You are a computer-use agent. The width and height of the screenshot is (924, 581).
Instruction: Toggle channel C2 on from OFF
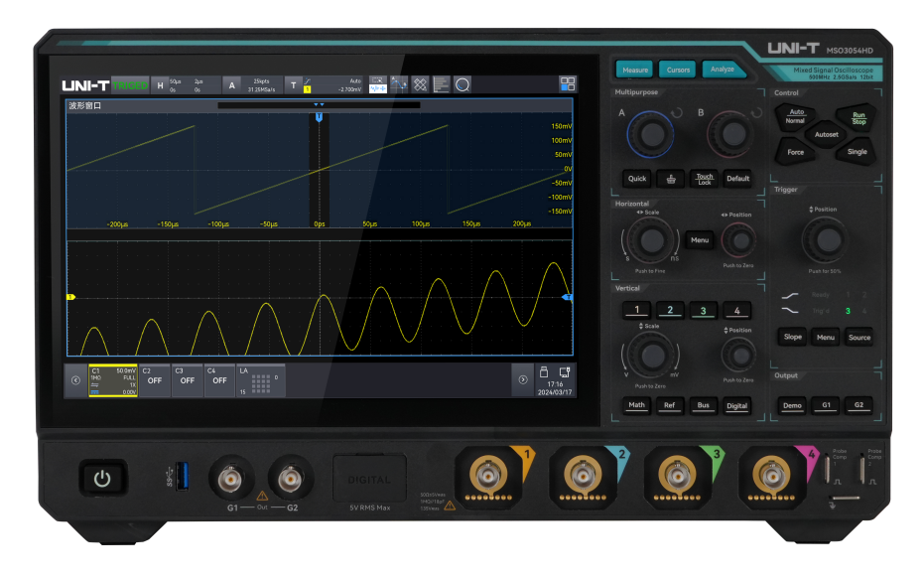coord(154,379)
